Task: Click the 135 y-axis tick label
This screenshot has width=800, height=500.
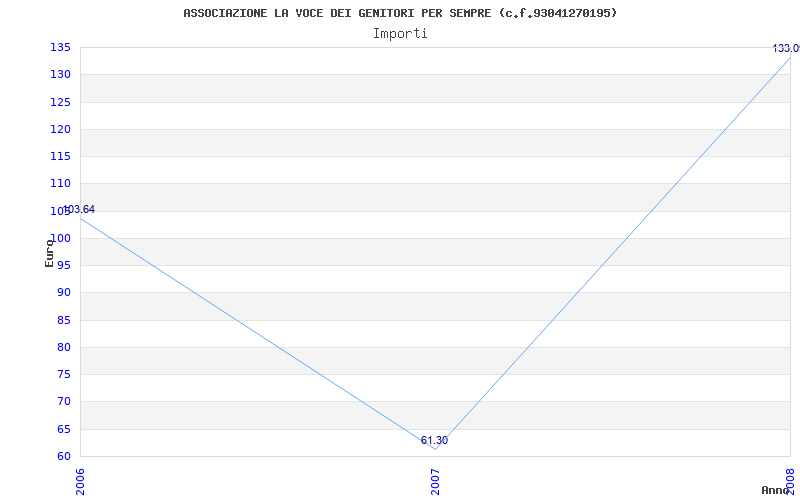Action: click(x=60, y=47)
